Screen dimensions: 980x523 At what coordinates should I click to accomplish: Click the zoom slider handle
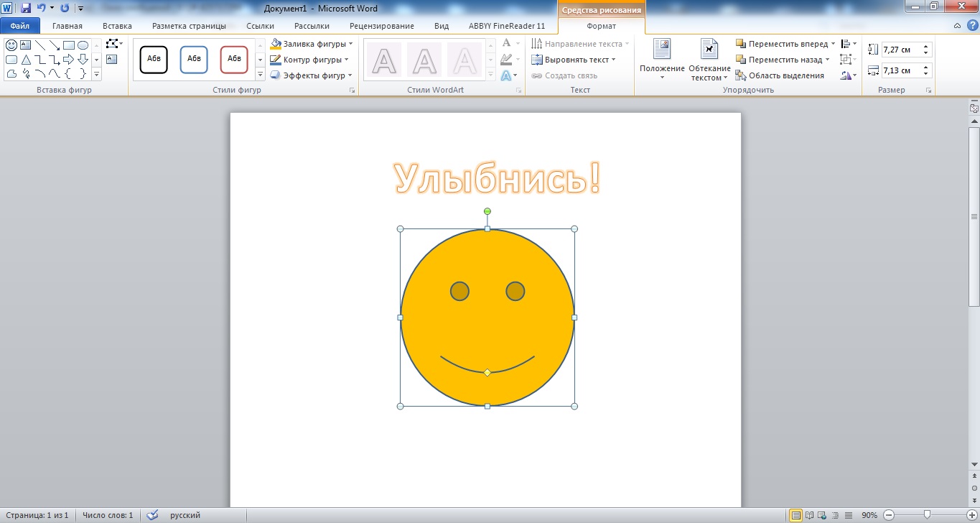[x=927, y=515]
